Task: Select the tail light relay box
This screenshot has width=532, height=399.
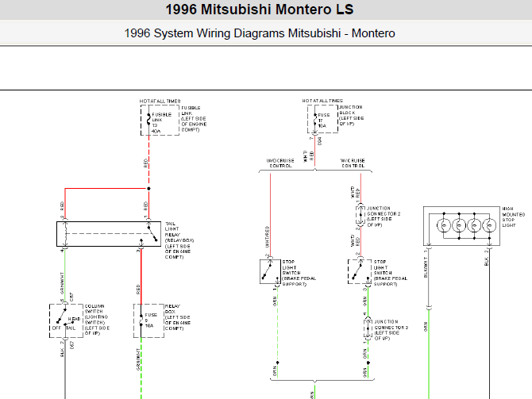Action: tap(109, 234)
